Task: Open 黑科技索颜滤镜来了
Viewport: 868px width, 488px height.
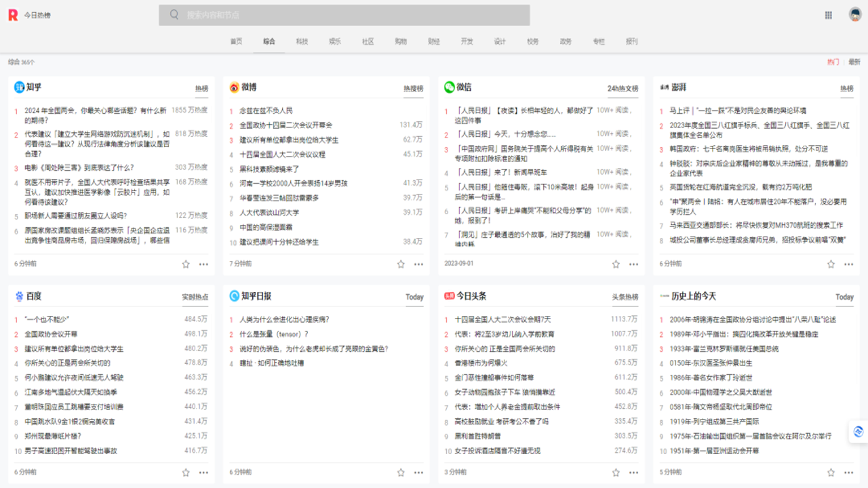Action: tap(269, 169)
